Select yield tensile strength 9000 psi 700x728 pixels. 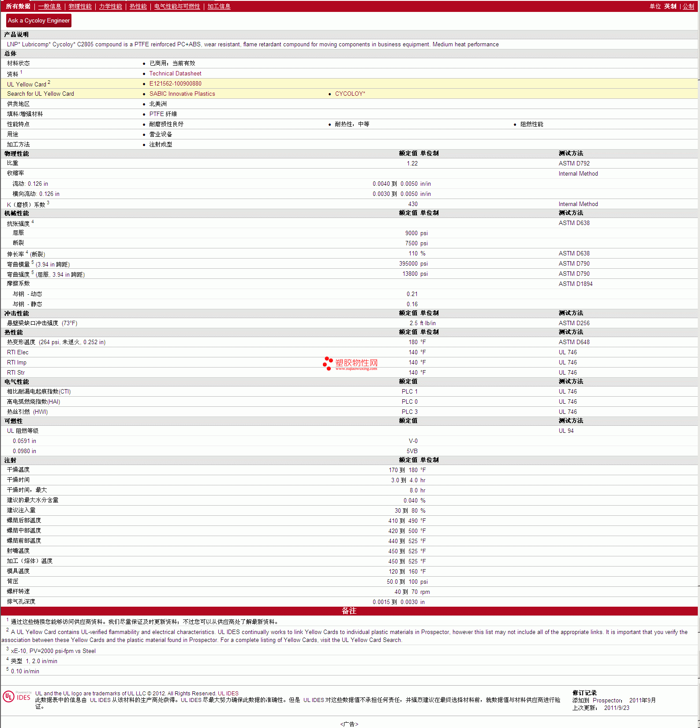coord(416,233)
